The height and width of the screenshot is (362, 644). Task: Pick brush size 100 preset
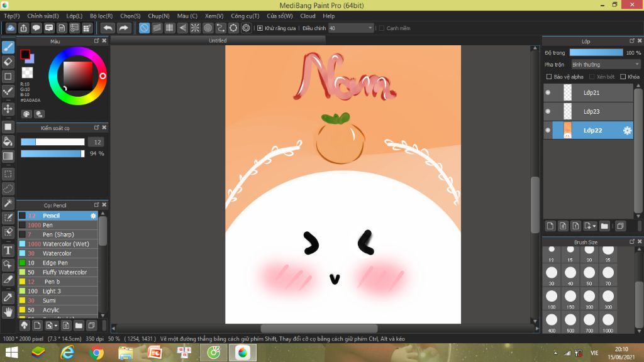pyautogui.click(x=552, y=299)
